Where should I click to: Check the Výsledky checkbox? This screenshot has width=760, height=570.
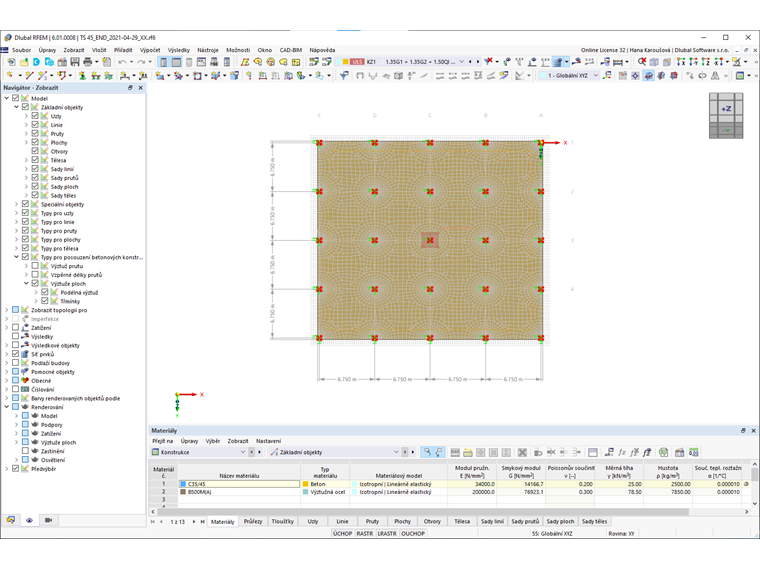click(x=16, y=336)
